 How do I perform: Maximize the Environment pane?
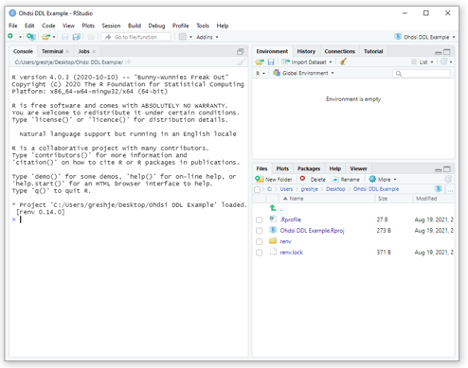coord(447,52)
